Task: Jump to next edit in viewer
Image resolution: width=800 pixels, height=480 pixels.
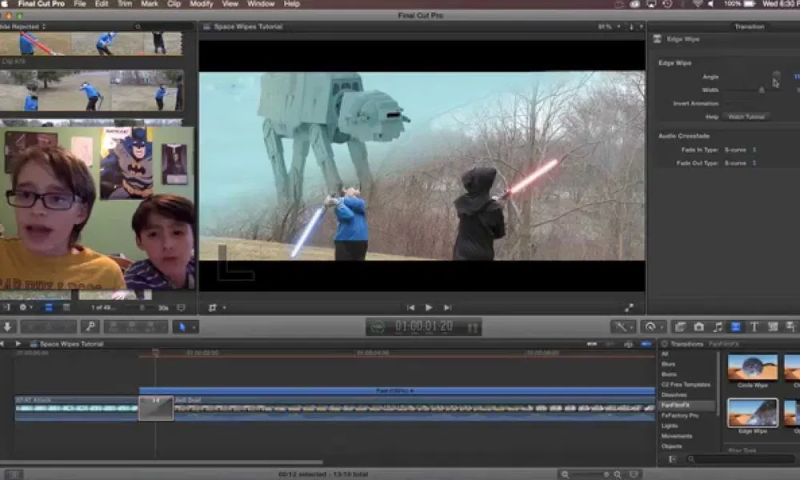Action: 447,308
